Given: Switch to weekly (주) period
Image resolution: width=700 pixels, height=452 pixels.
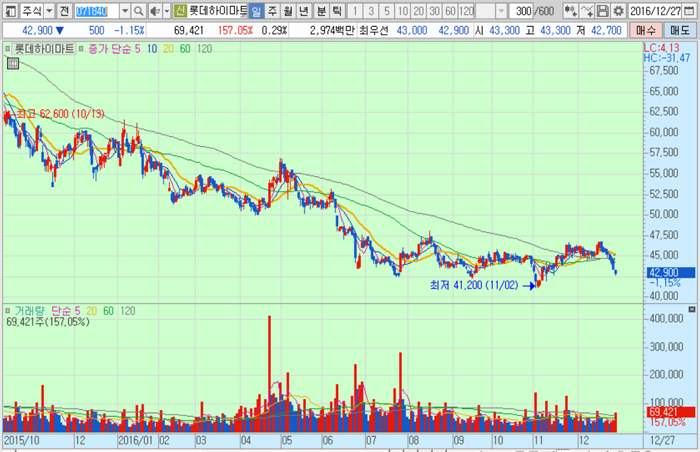Looking at the screenshot, I should click(x=273, y=10).
